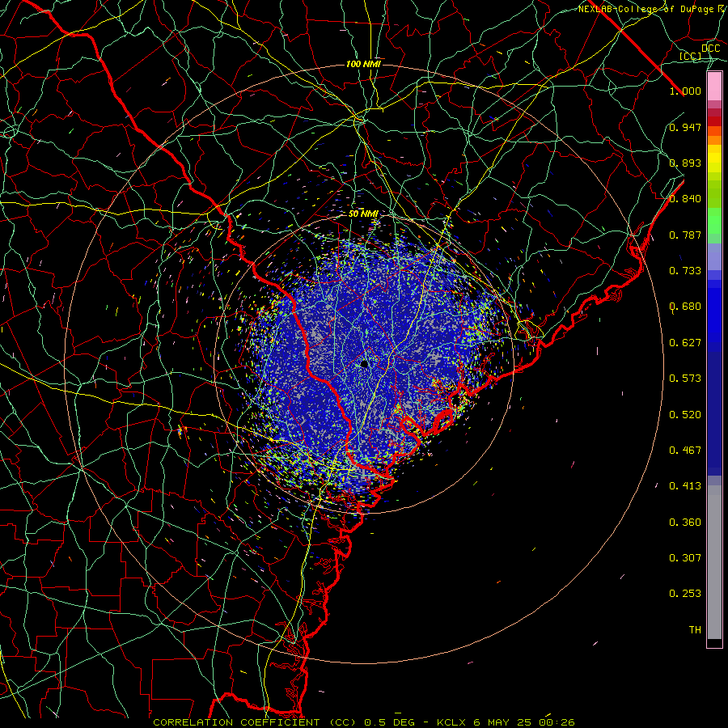Image resolution: width=728 pixels, height=728 pixels.
Task: Click the 100 NMI range ring label
Action: 363,64
